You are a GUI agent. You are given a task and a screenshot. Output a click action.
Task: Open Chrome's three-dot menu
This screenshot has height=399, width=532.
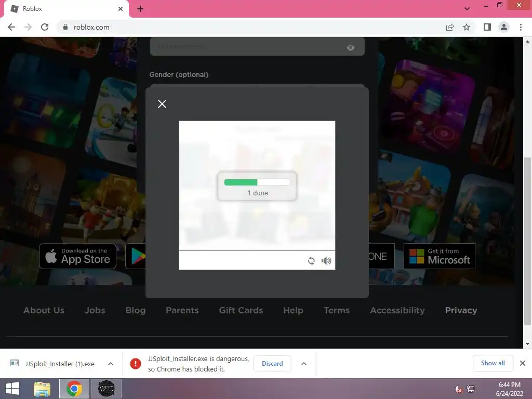pyautogui.click(x=521, y=27)
